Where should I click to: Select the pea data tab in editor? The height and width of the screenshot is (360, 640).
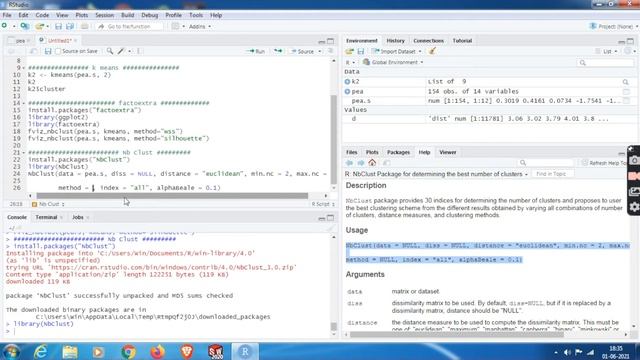point(20,41)
